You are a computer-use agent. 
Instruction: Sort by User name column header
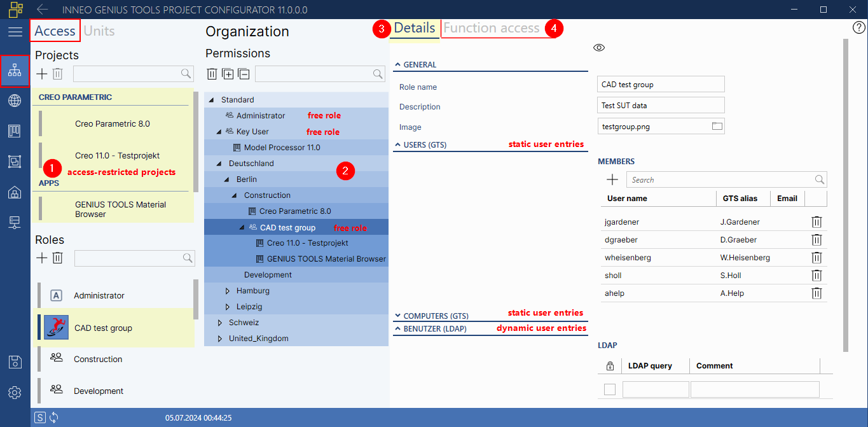627,199
